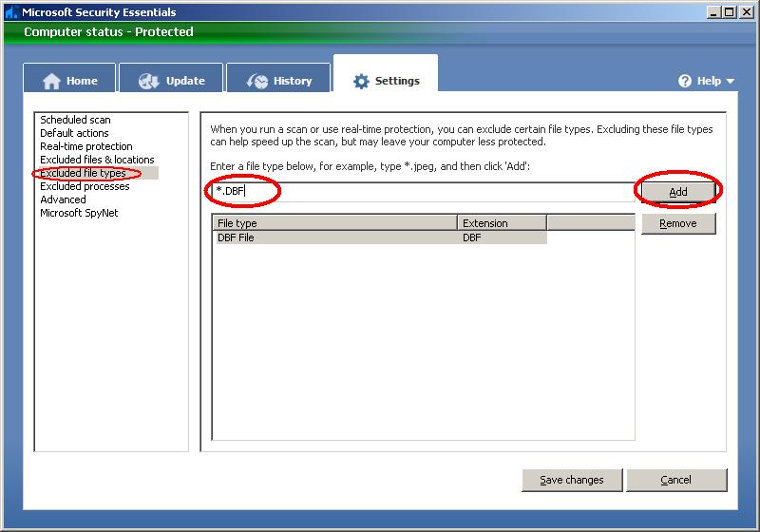Click the Microsoft Security Essentials title bar icon
This screenshot has height=532, width=760.
tap(10, 12)
